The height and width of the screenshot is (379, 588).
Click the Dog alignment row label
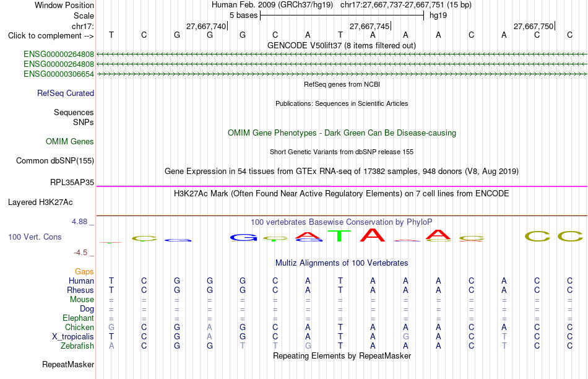(87, 309)
